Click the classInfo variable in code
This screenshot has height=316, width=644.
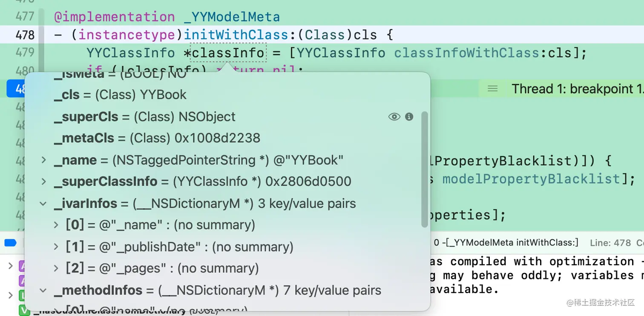click(x=228, y=53)
